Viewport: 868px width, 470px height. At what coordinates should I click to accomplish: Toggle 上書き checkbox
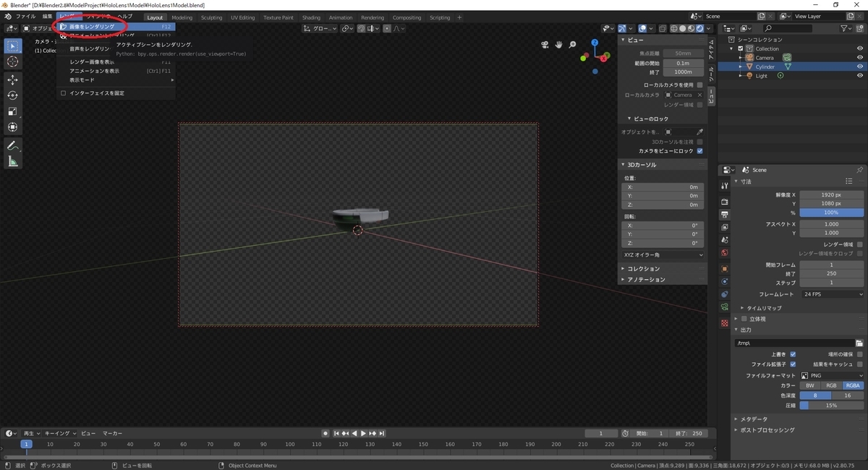793,354
